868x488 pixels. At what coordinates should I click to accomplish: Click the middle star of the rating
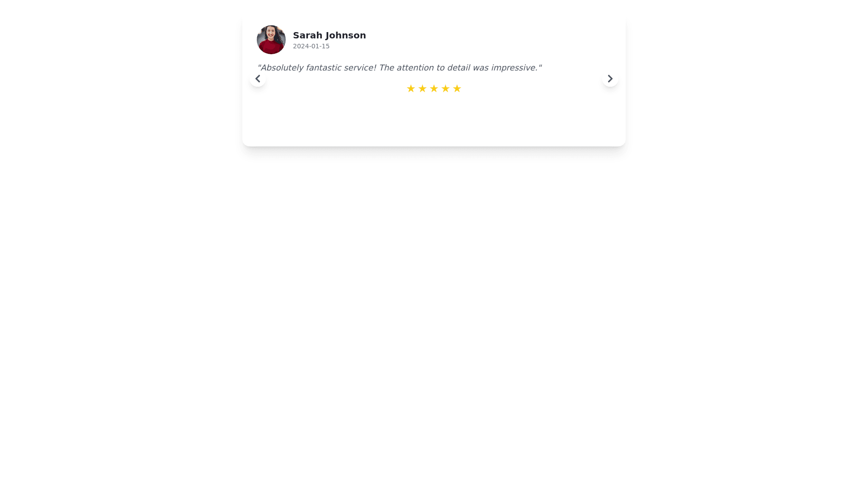coord(434,89)
